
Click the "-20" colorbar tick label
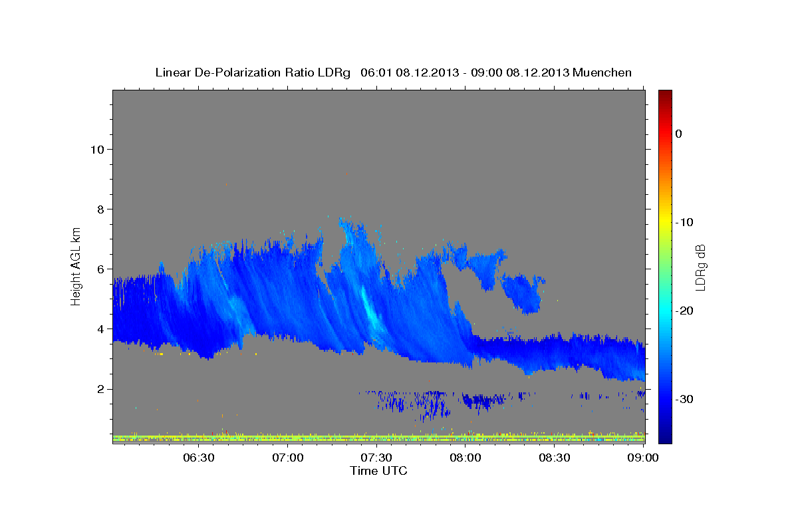[x=684, y=311]
